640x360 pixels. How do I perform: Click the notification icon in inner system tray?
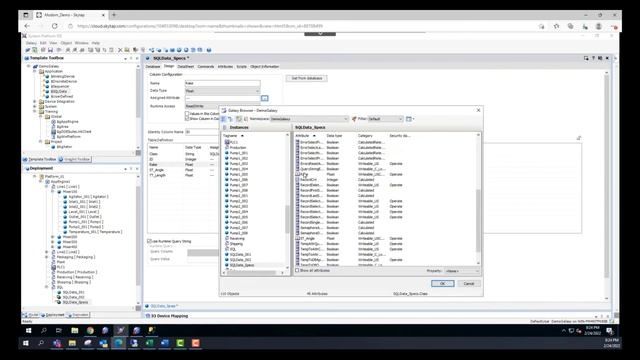pyautogui.click(x=609, y=331)
